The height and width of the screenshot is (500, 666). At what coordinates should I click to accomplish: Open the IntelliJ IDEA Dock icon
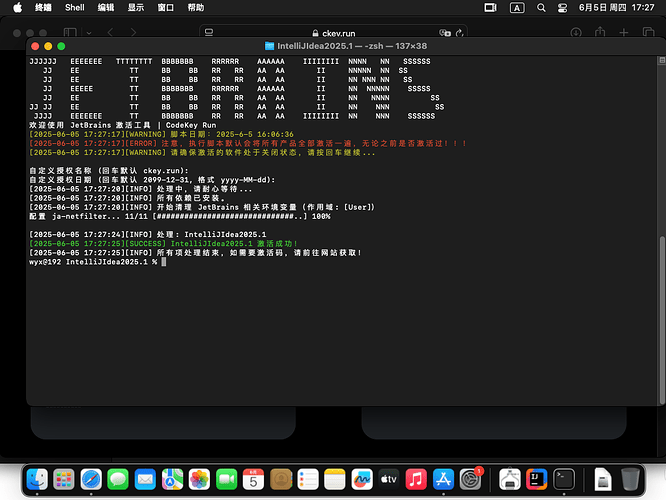coord(538,480)
